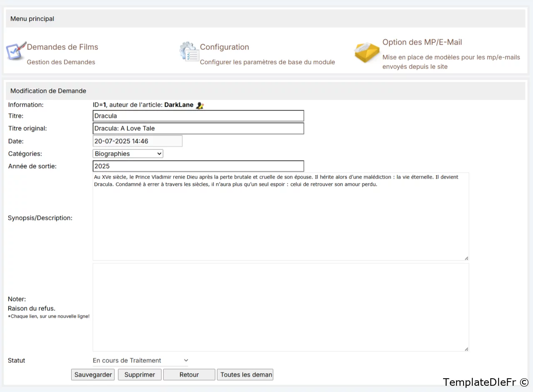Focus the Titre field containing Dracula
533x392 pixels.
(x=198, y=116)
